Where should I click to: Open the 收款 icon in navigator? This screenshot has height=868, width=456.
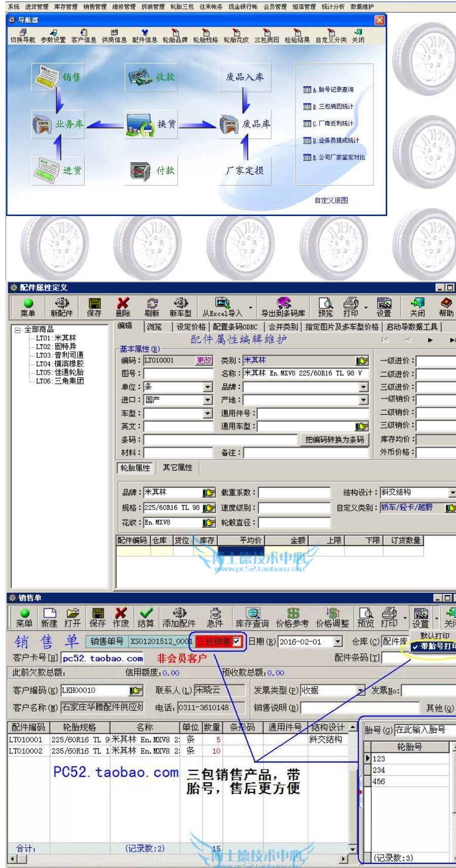click(x=151, y=77)
